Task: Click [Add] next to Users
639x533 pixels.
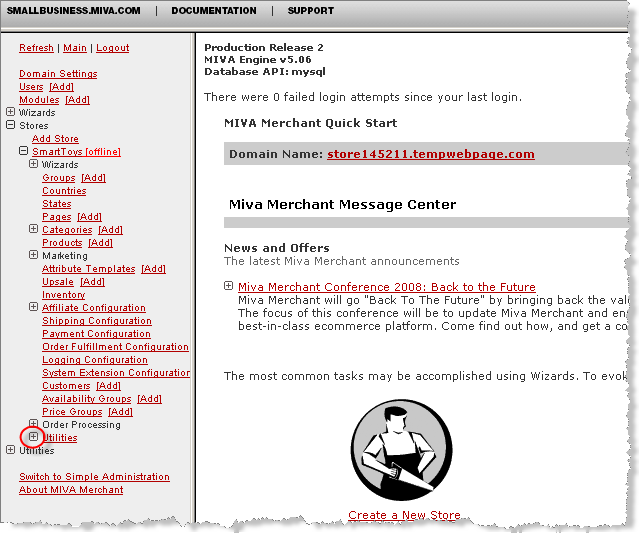Action: (62, 87)
